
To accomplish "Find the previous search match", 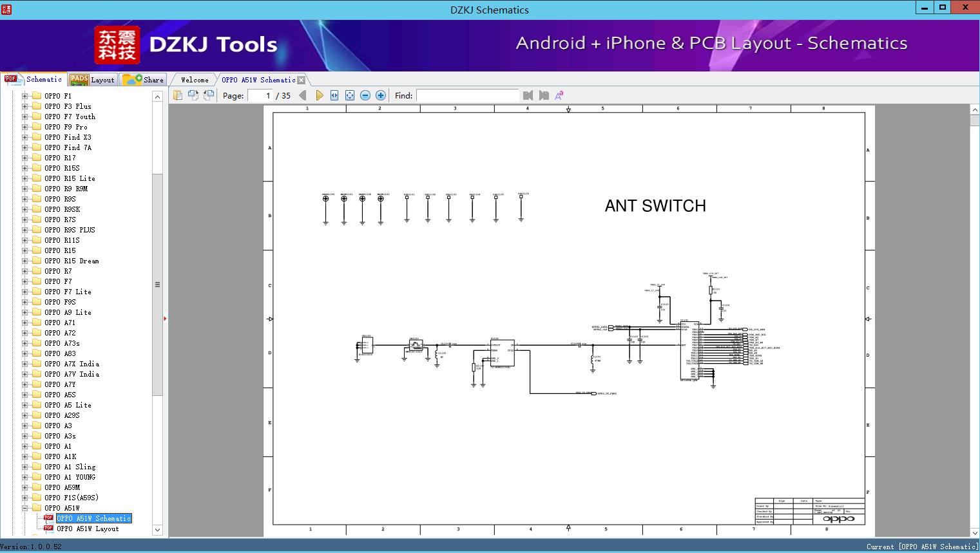I will [x=528, y=95].
